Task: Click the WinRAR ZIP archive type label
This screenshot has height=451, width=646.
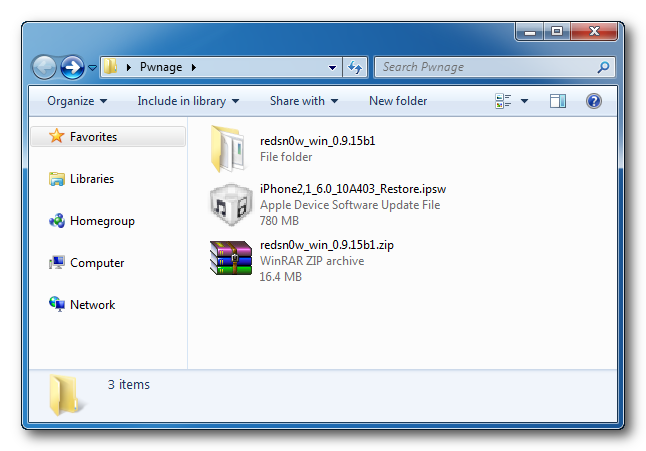Action: (x=312, y=261)
